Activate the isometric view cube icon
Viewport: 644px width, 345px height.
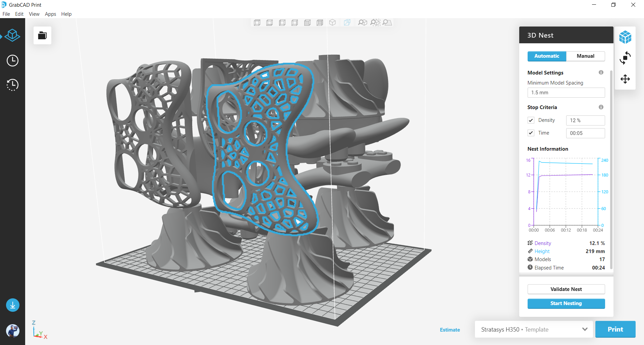pos(333,22)
